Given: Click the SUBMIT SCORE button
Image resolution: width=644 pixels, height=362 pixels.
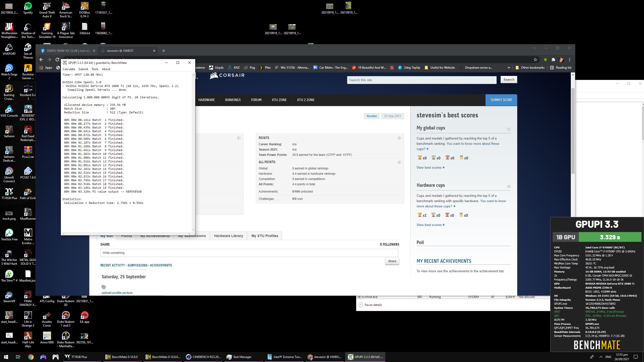Looking at the screenshot, I should (501, 100).
